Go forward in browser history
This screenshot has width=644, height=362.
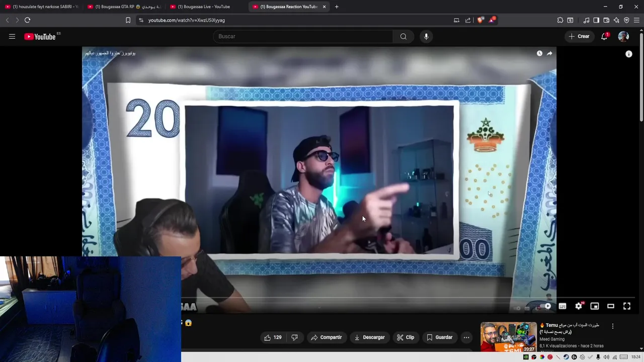tap(17, 20)
